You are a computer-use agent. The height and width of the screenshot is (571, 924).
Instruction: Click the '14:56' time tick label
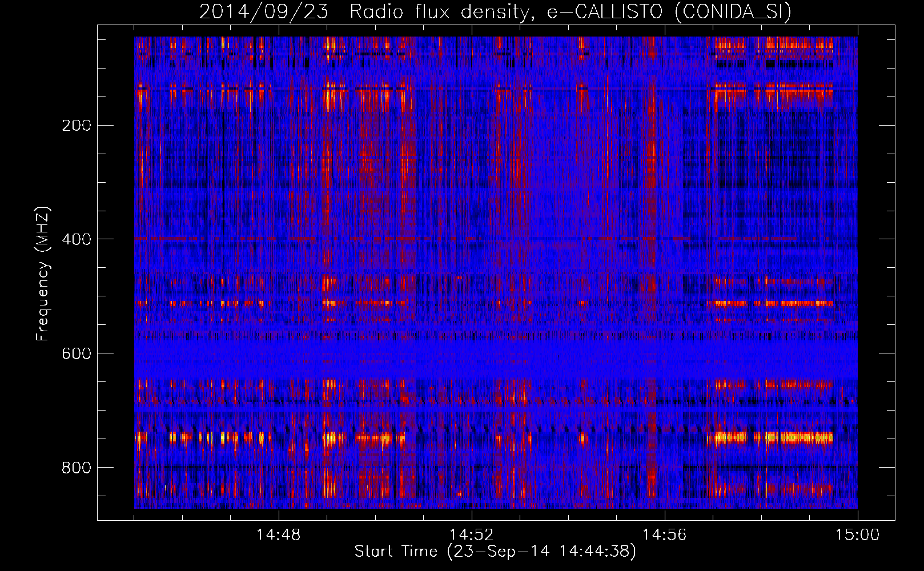click(x=665, y=535)
